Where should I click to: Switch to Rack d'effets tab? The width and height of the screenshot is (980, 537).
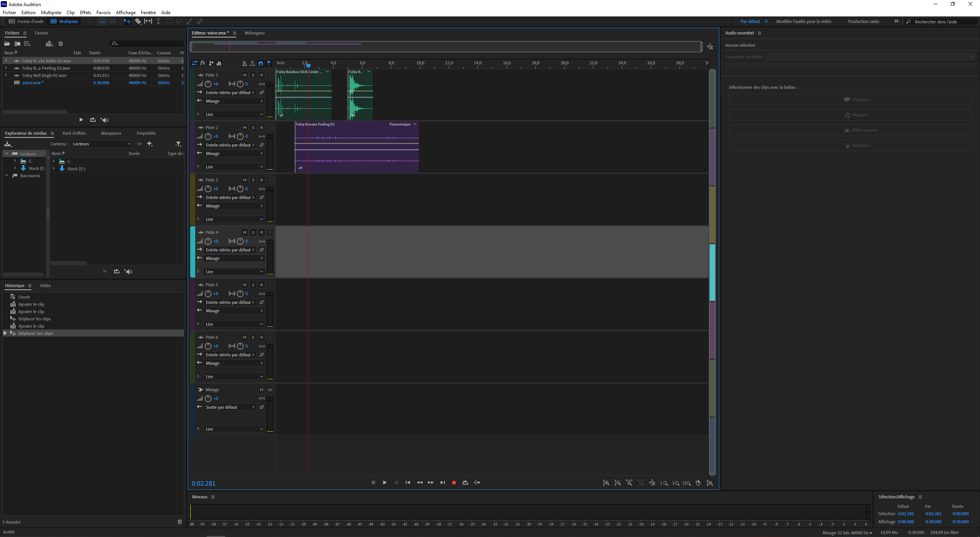(x=74, y=133)
